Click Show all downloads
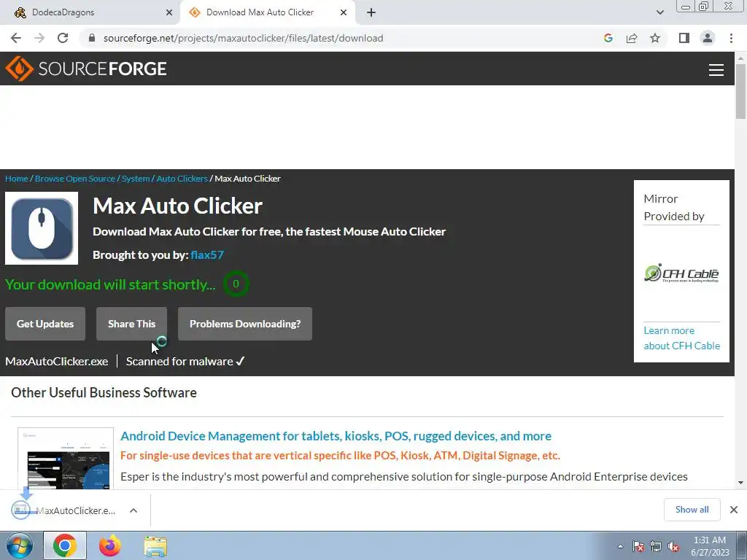The image size is (747, 560). coord(692,510)
